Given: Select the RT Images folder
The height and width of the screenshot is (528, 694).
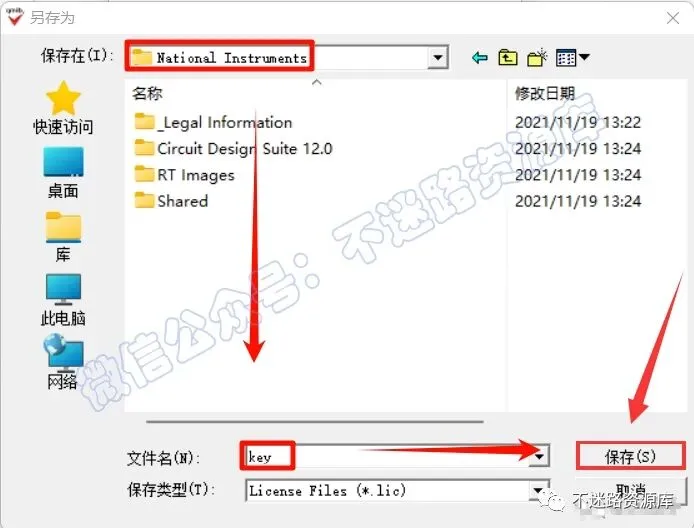Looking at the screenshot, I should coord(184,175).
